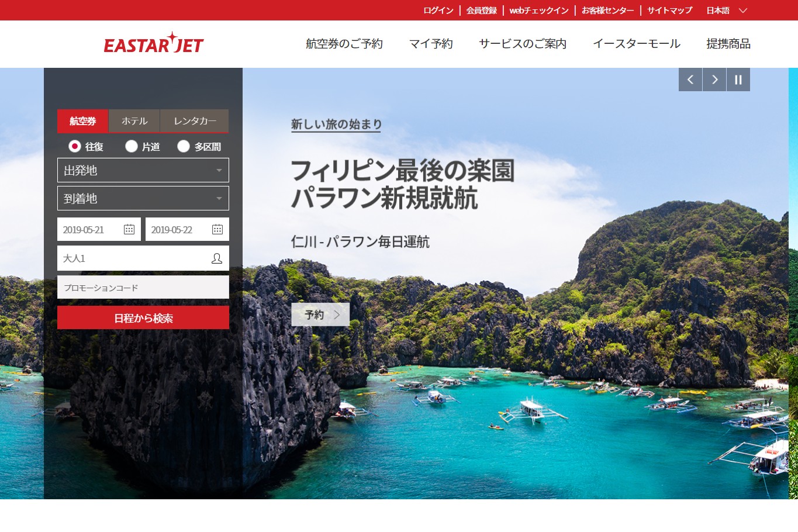Click the 2019-05-21 departure date field
The image size is (798, 532).
tap(99, 229)
